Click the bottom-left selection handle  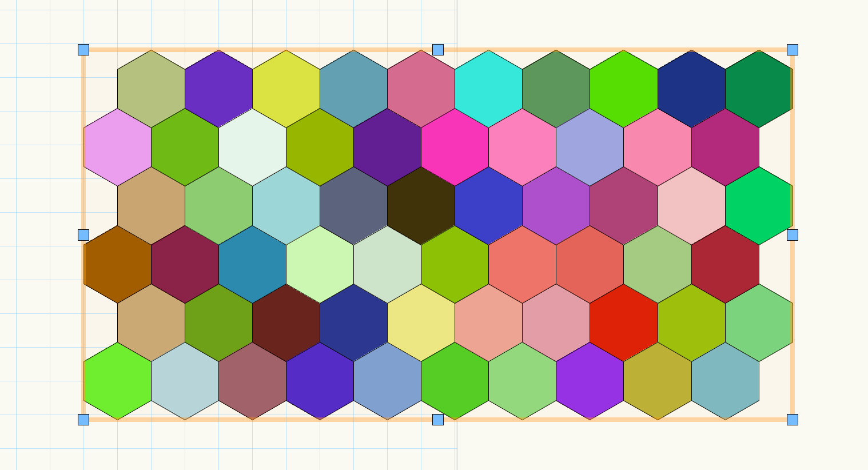point(83,420)
